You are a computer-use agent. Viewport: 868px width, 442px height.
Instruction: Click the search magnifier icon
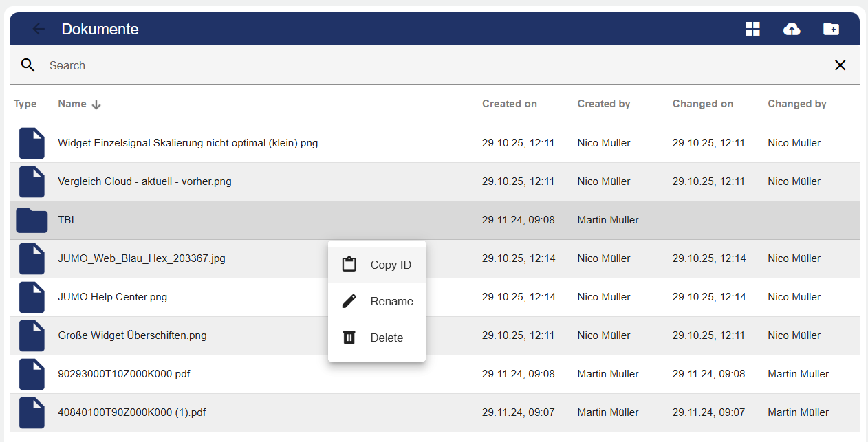pos(28,65)
